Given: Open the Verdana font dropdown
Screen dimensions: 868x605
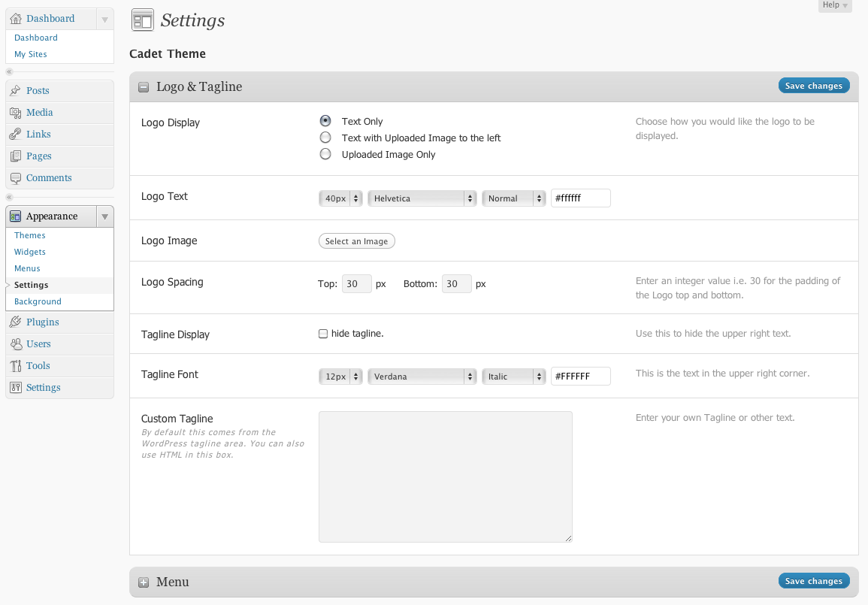Looking at the screenshot, I should click(x=422, y=377).
